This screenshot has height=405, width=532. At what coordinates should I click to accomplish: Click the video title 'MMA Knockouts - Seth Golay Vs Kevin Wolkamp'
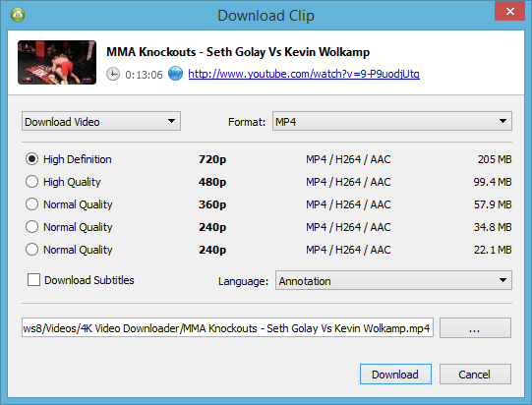[238, 52]
